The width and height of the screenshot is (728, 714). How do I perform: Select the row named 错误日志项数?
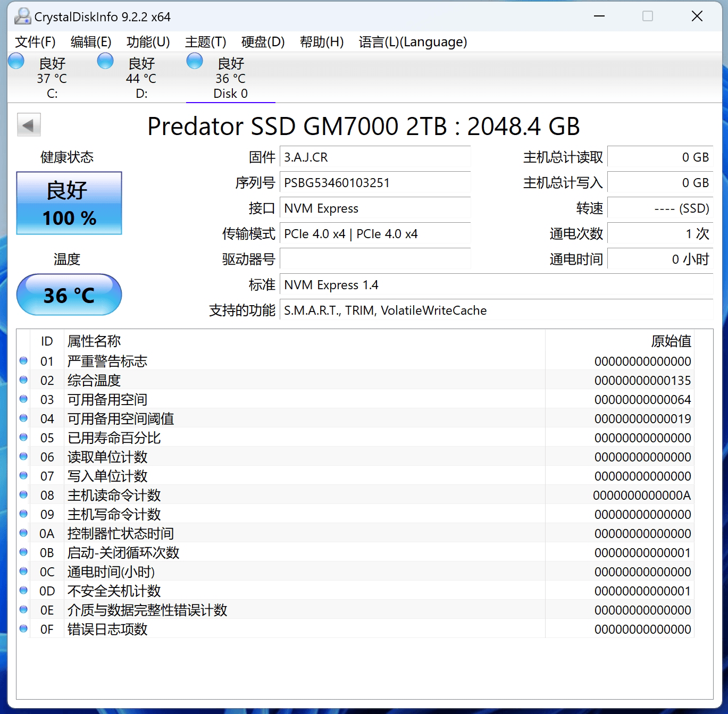point(355,629)
